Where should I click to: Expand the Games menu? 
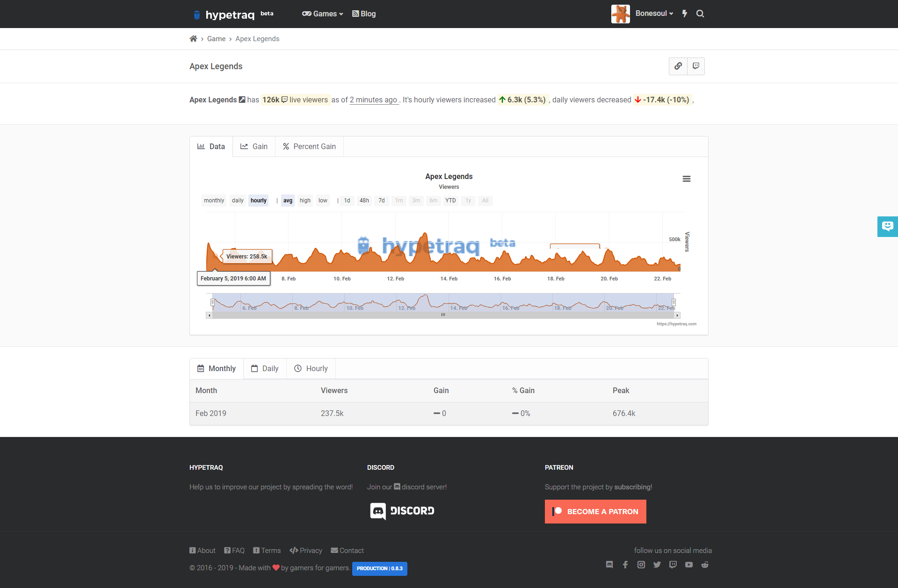(x=322, y=14)
